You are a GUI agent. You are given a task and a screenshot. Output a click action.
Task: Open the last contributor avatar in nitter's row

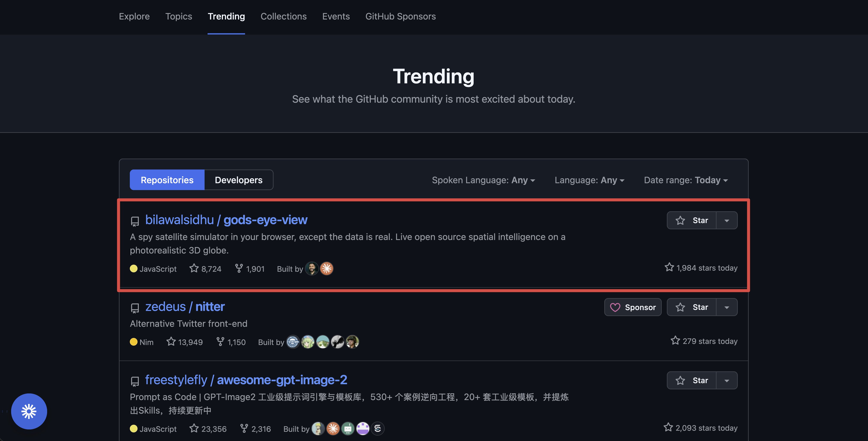[x=352, y=342]
